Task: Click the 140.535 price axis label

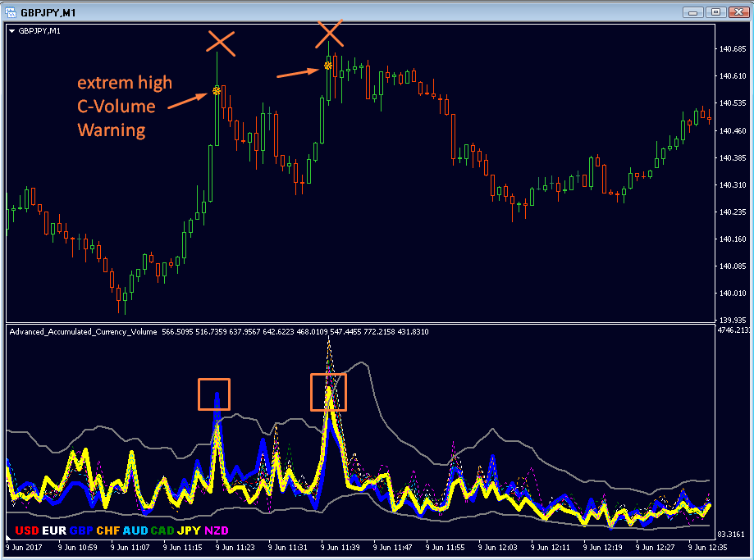Action: (x=733, y=103)
